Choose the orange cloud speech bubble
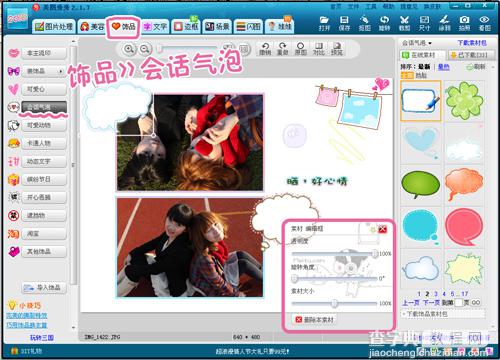500x360 pixels. (464, 184)
